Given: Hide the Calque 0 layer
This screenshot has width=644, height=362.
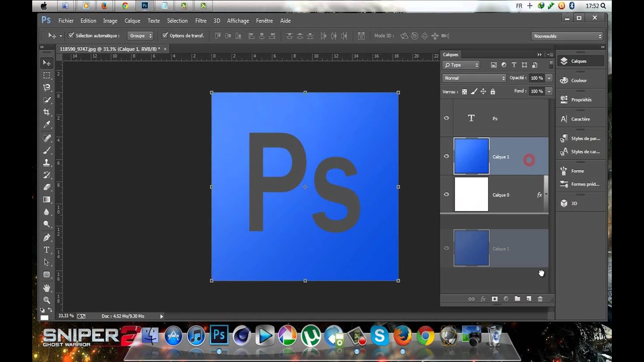Looking at the screenshot, I should (x=446, y=195).
